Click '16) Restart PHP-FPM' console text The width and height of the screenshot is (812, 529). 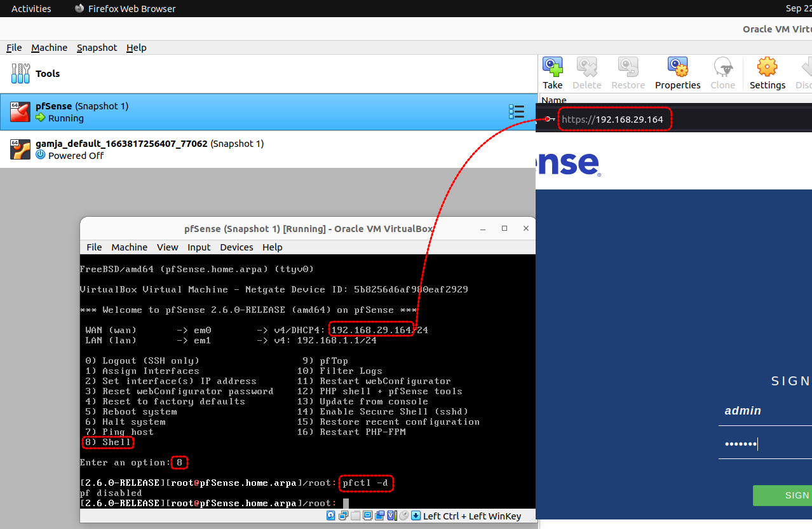pos(351,432)
